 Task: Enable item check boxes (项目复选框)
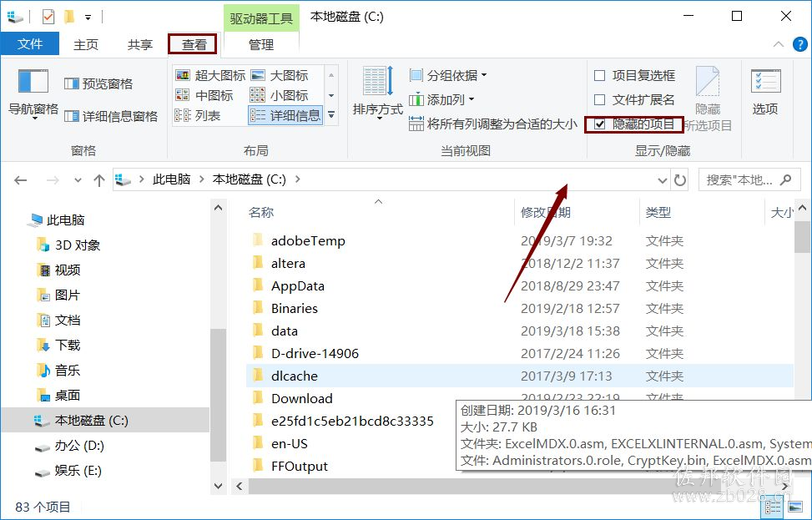pos(634,76)
